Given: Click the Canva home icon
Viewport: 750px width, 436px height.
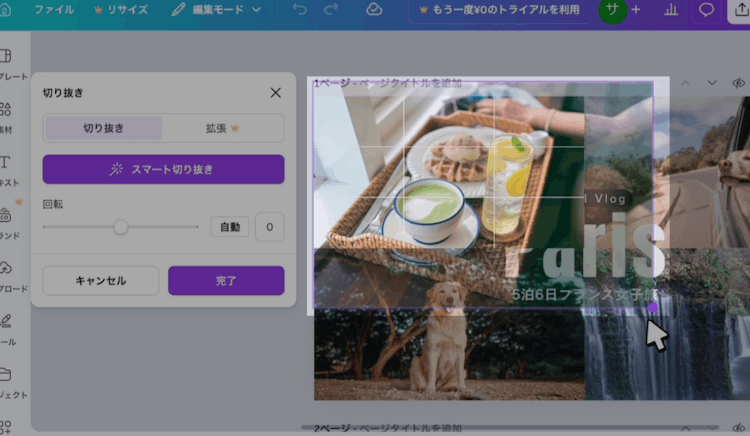Looking at the screenshot, I should [5, 10].
